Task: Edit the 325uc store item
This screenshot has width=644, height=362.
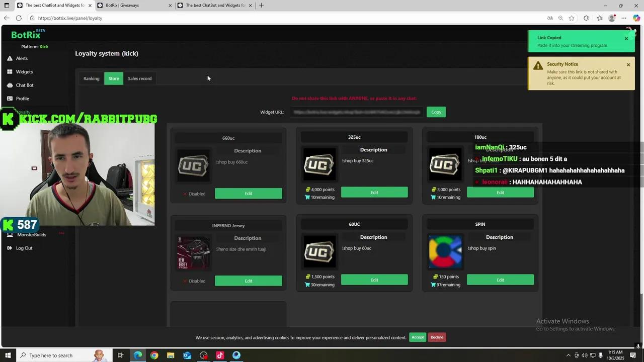Action: pyautogui.click(x=374, y=193)
